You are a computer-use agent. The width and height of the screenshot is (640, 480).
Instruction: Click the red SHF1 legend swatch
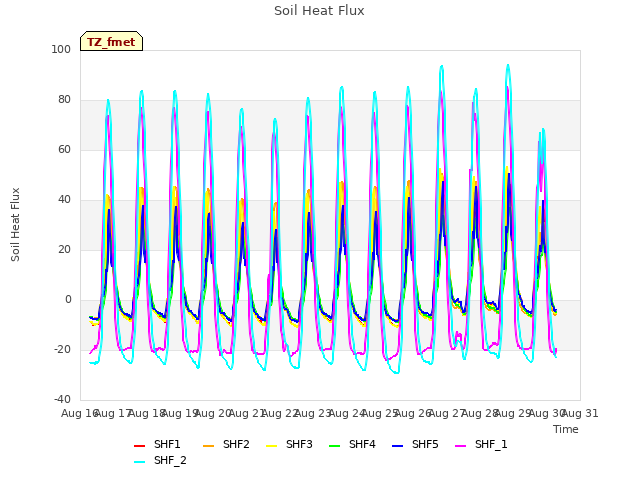(x=140, y=445)
